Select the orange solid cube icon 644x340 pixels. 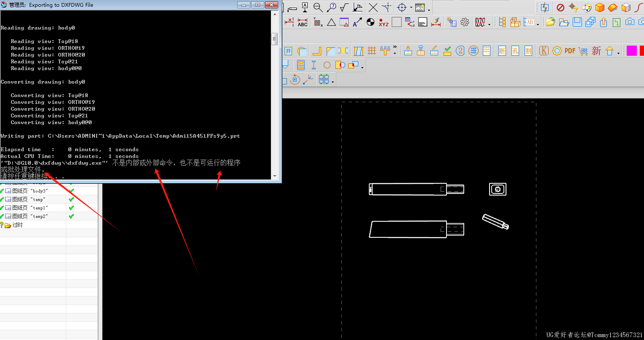click(600, 8)
